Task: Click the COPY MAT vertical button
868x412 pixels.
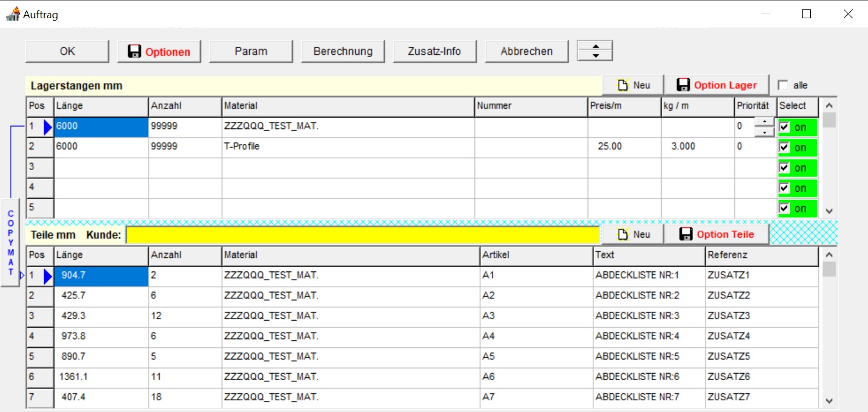Action: (11, 242)
